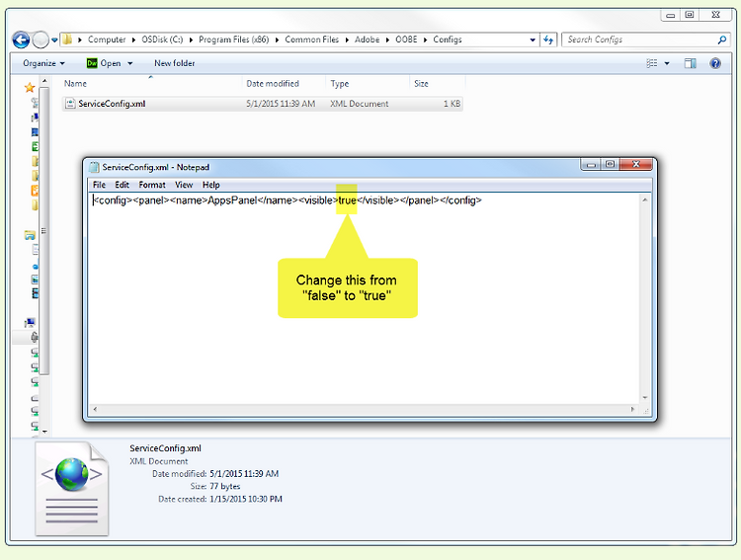Click Date modified value in details pane
This screenshot has height=560, width=741.
244,473
